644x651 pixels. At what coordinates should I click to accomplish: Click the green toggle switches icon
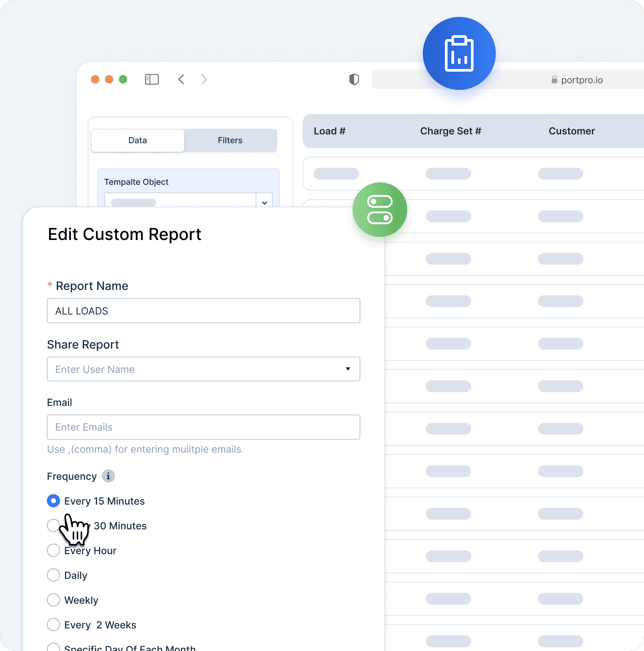[x=380, y=210]
